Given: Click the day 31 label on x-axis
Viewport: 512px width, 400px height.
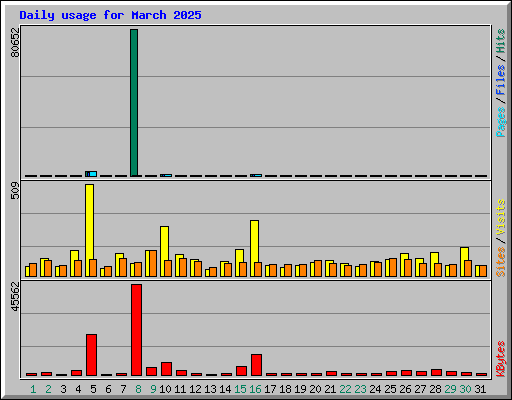Looking at the screenshot, I should 480,389.
